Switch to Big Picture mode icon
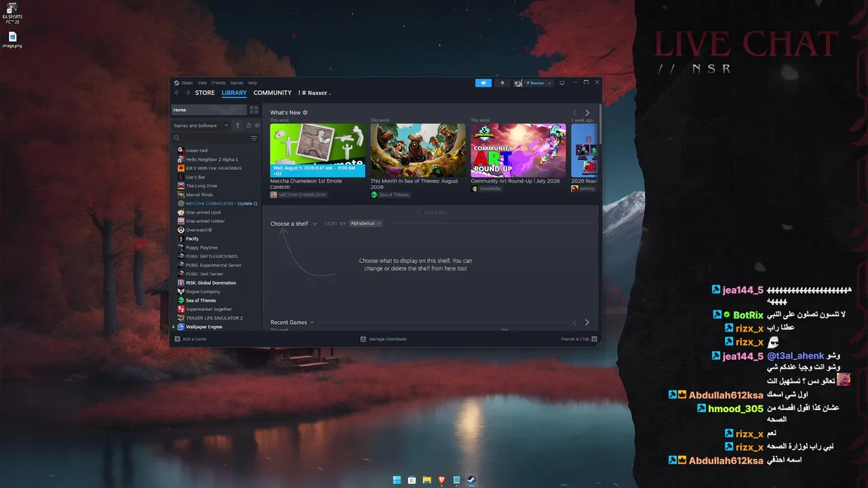The image size is (868, 488). point(562,83)
